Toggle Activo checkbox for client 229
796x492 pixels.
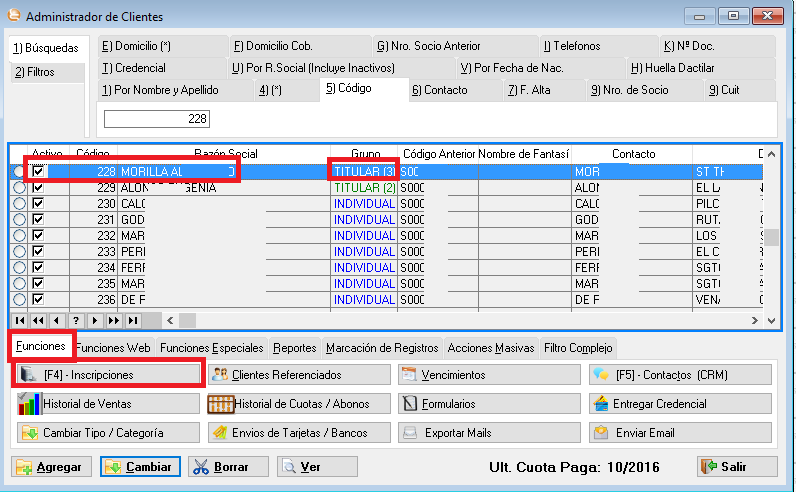pyautogui.click(x=39, y=188)
